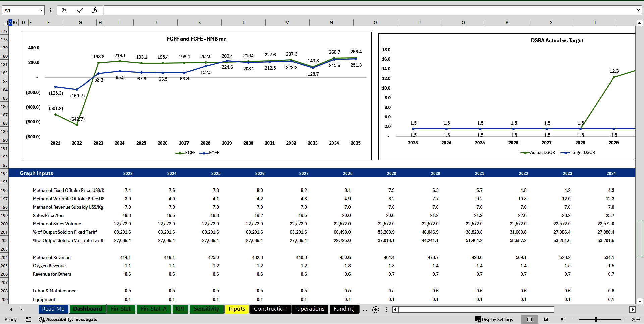Select the Funding worksheet
The width and height of the screenshot is (644, 324).
(x=344, y=309)
